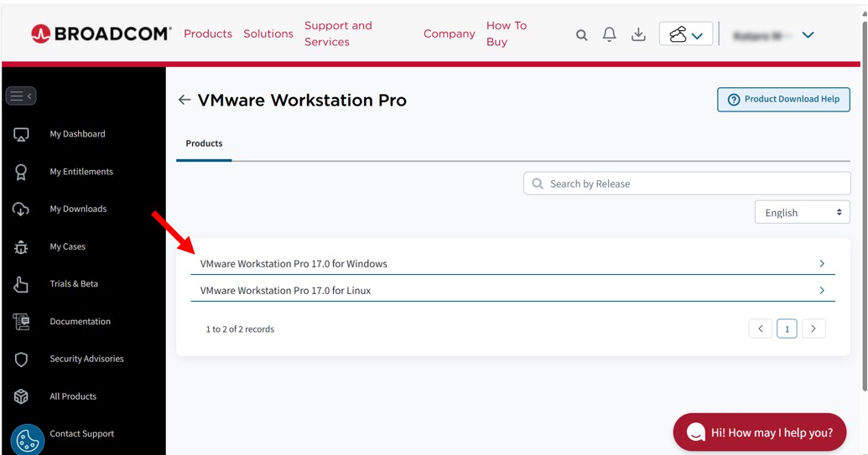This screenshot has width=868, height=455.
Task: Open the Solutions top navigation menu
Action: (268, 34)
